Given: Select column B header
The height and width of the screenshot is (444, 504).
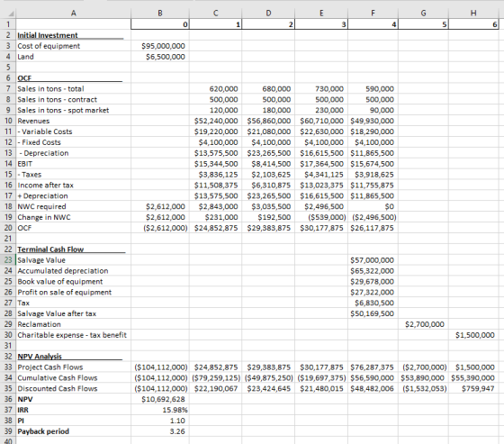Looking at the screenshot, I should pyautogui.click(x=160, y=14).
